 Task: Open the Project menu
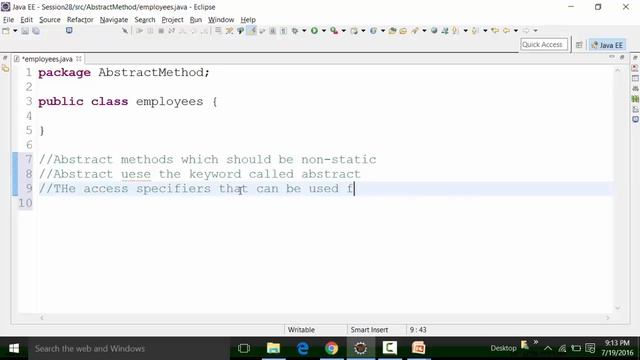coord(172,20)
